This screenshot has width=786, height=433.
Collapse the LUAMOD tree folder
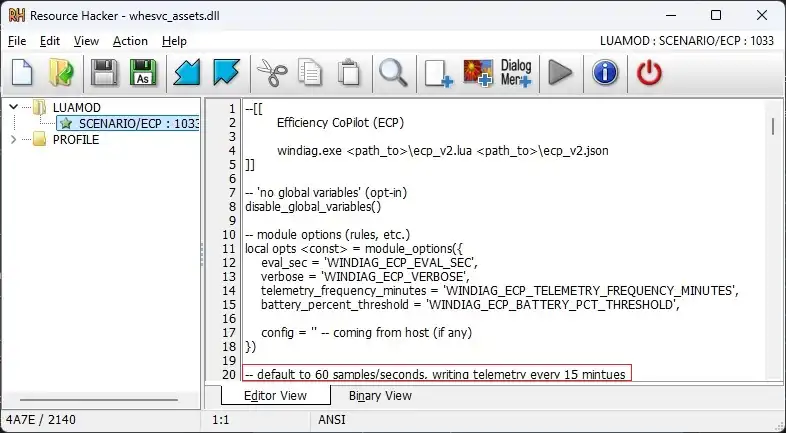(x=14, y=107)
